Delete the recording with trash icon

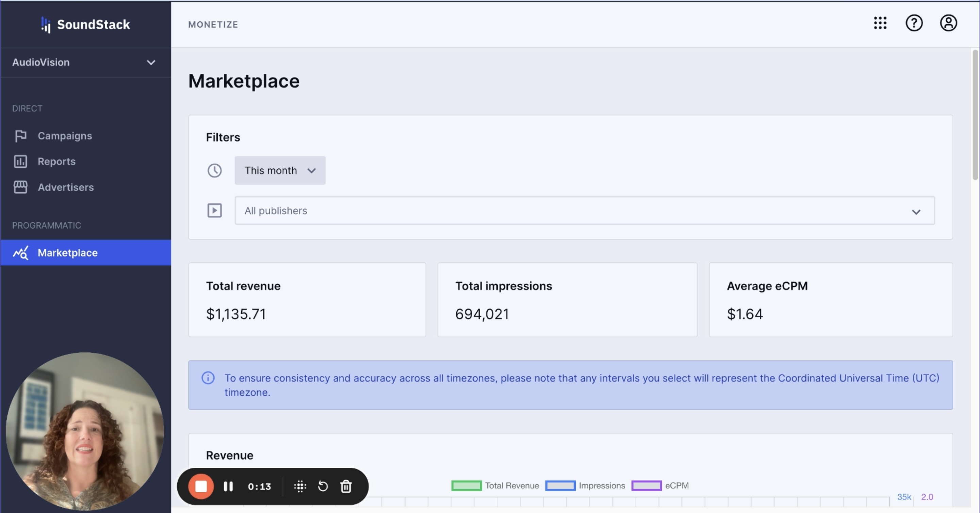pos(346,486)
